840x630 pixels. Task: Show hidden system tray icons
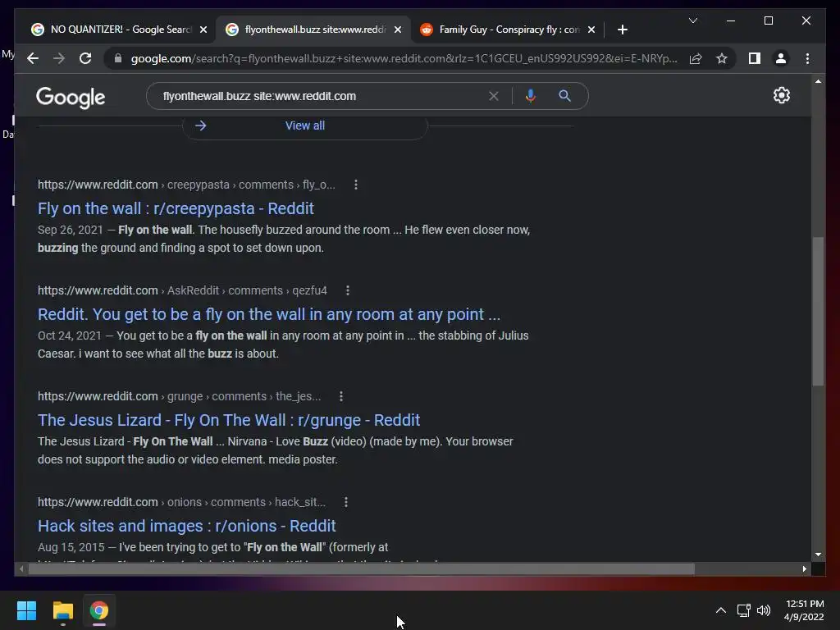pyautogui.click(x=721, y=610)
